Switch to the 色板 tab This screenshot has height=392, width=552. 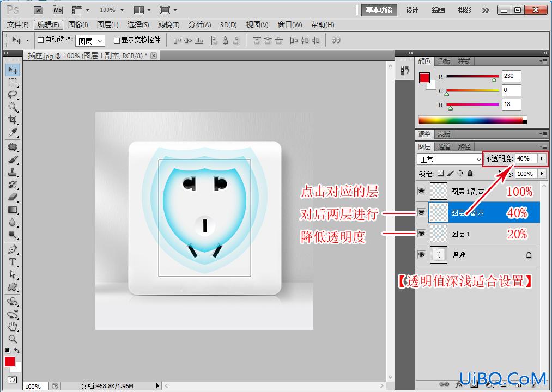coord(444,61)
